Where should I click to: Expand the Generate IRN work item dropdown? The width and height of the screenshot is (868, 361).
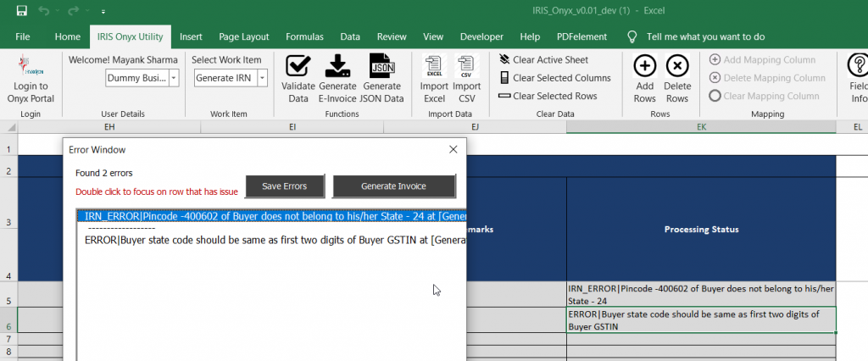pos(263,78)
